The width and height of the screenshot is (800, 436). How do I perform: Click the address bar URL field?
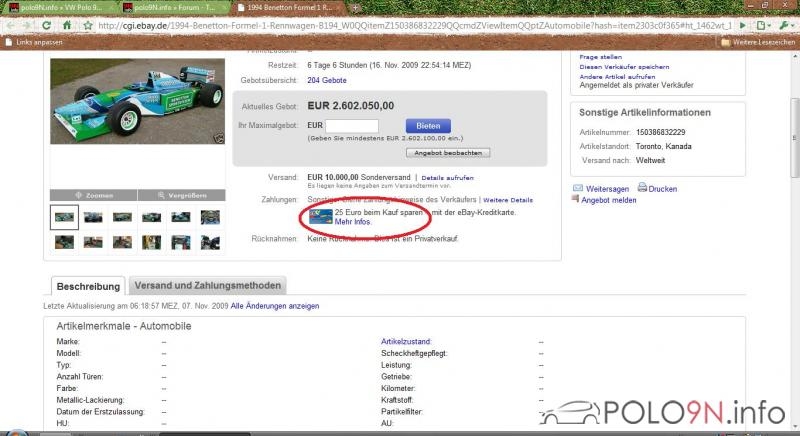415,25
